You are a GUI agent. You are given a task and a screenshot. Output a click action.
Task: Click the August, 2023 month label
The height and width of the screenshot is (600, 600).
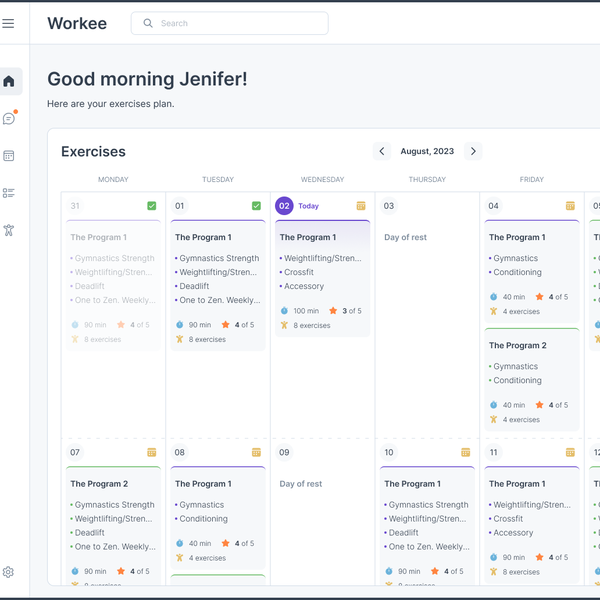coord(427,151)
